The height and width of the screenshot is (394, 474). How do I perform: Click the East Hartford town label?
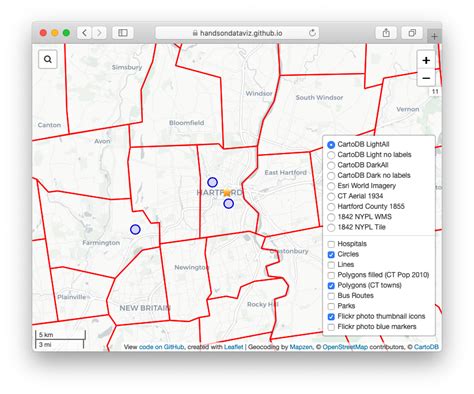click(x=285, y=172)
